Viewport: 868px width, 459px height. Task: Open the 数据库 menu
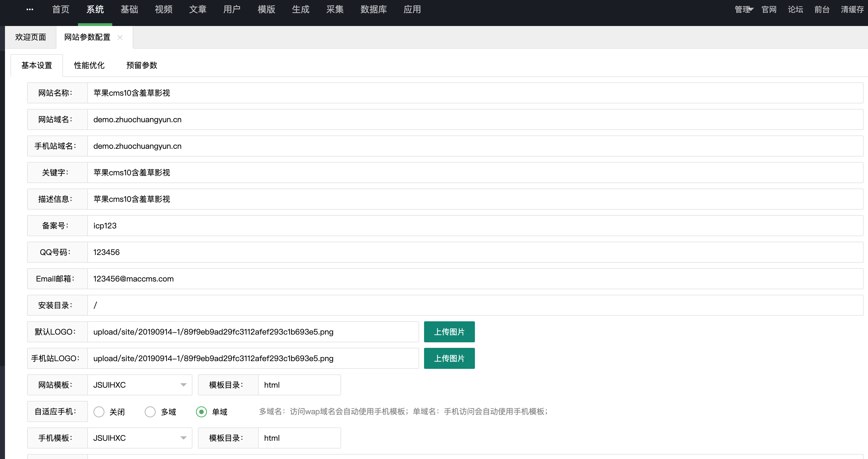click(x=374, y=9)
